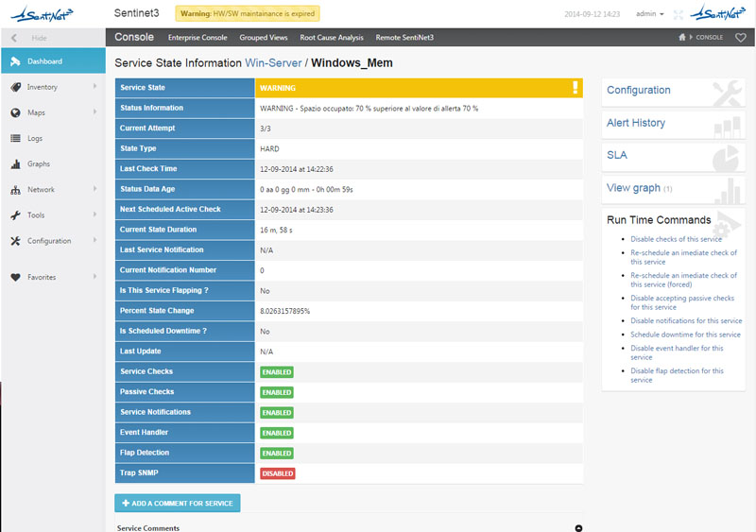
Task: Expand the Tools submenu arrow
Action: click(x=94, y=215)
